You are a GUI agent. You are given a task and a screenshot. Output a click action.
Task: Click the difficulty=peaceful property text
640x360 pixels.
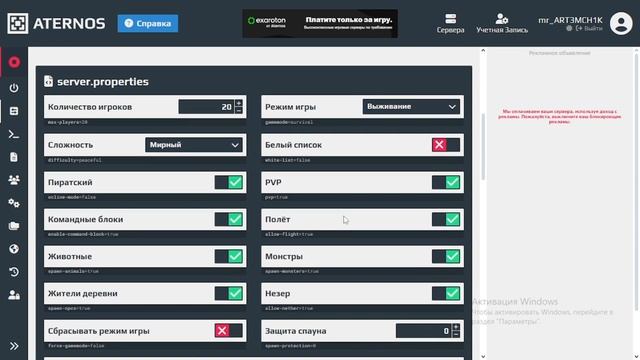point(75,160)
